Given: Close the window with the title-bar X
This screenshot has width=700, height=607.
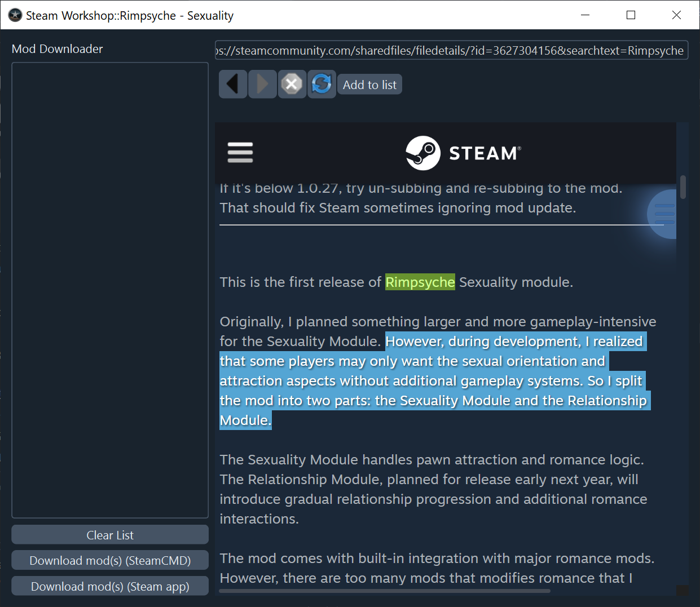Looking at the screenshot, I should tap(676, 15).
